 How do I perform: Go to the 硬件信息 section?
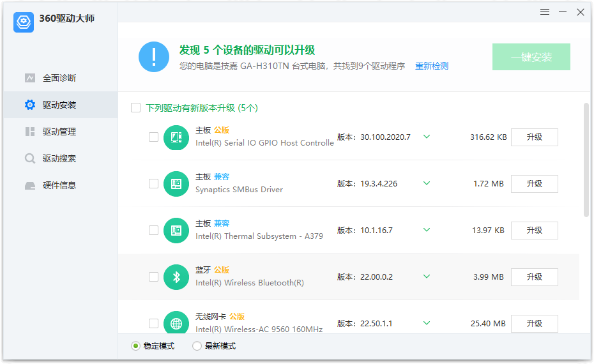point(61,186)
